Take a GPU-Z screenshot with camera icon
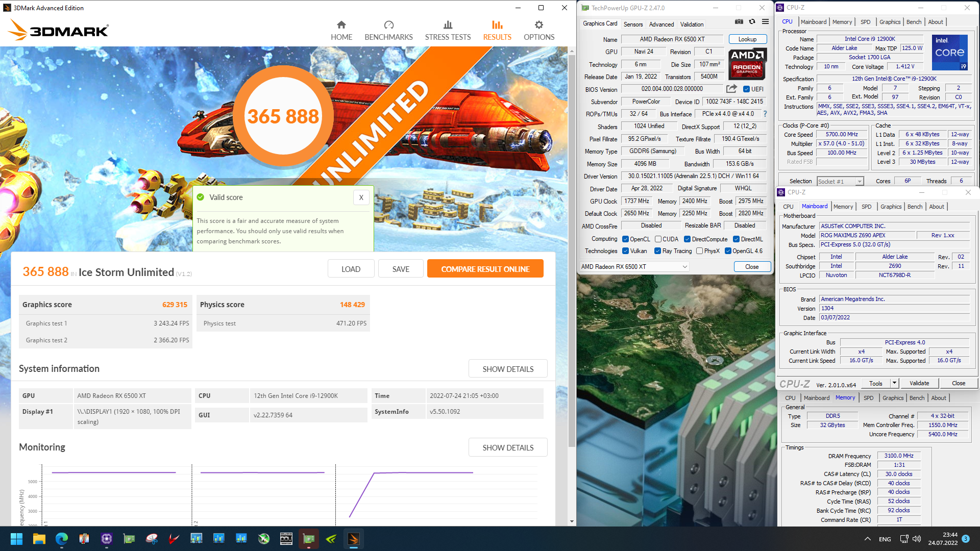The image size is (980, 551). [739, 21]
